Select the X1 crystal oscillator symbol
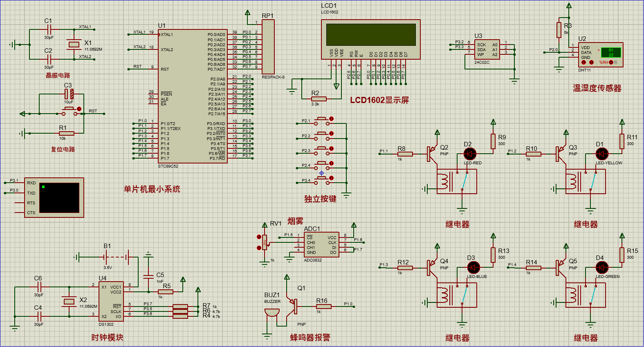The image size is (644, 347). [x=74, y=44]
